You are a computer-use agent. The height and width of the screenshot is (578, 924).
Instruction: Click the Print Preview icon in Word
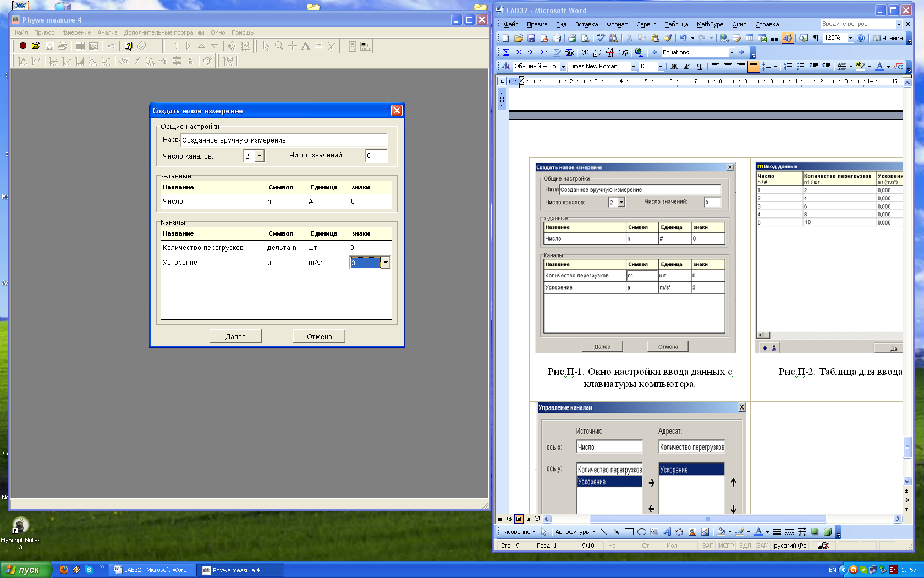click(x=585, y=38)
